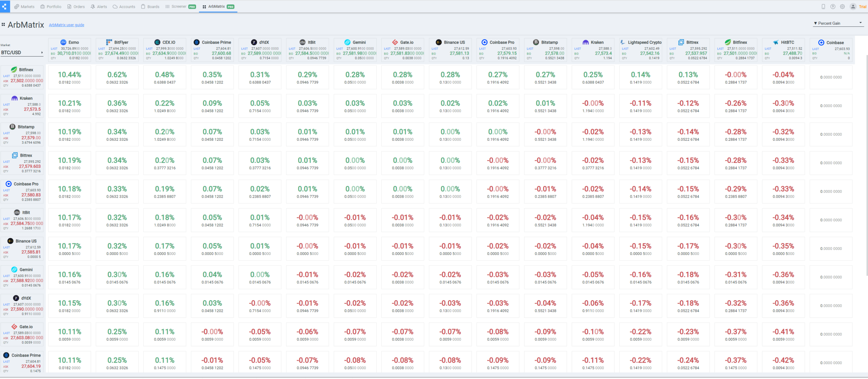Click the CEX.IO column header logo
This screenshot has height=379, width=868.
pyautogui.click(x=157, y=42)
